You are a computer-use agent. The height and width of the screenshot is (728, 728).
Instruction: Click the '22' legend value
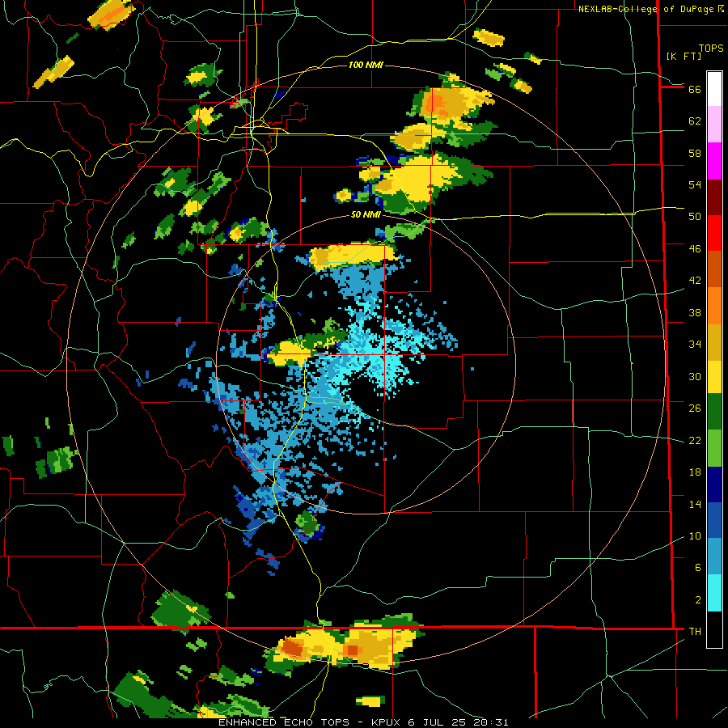(695, 441)
